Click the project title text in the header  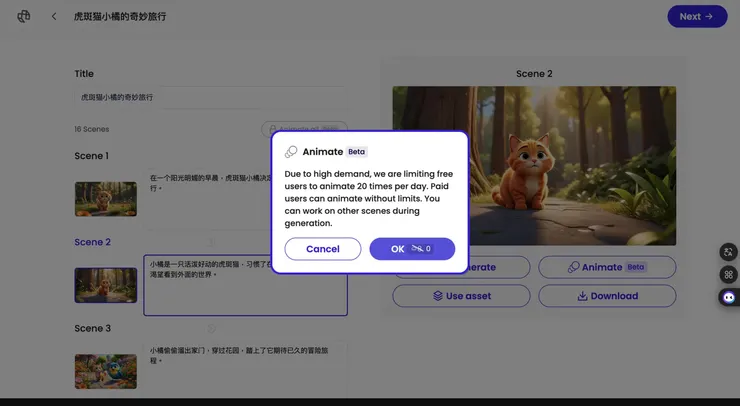tap(120, 17)
